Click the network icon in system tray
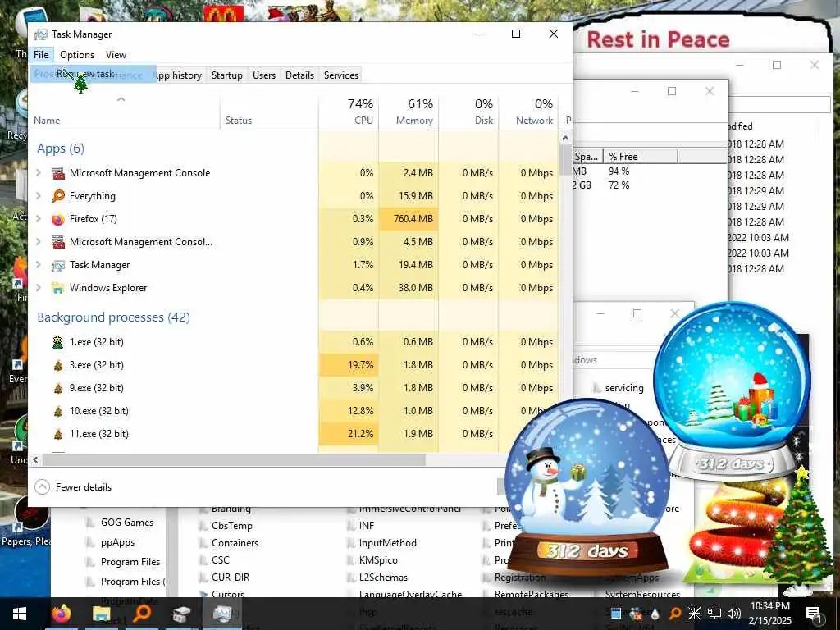Image resolution: width=840 pixels, height=630 pixels. tap(714, 614)
